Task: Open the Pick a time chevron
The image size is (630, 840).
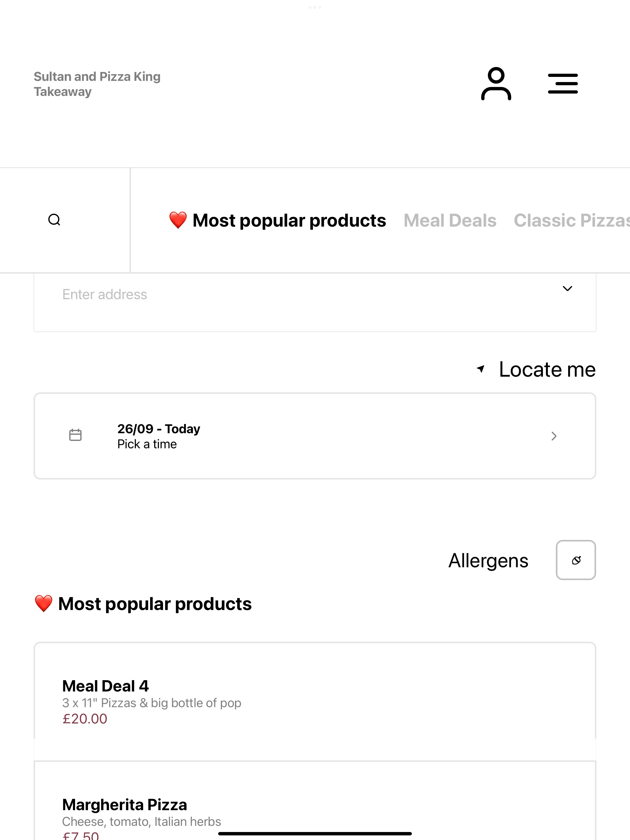Action: [x=554, y=436]
